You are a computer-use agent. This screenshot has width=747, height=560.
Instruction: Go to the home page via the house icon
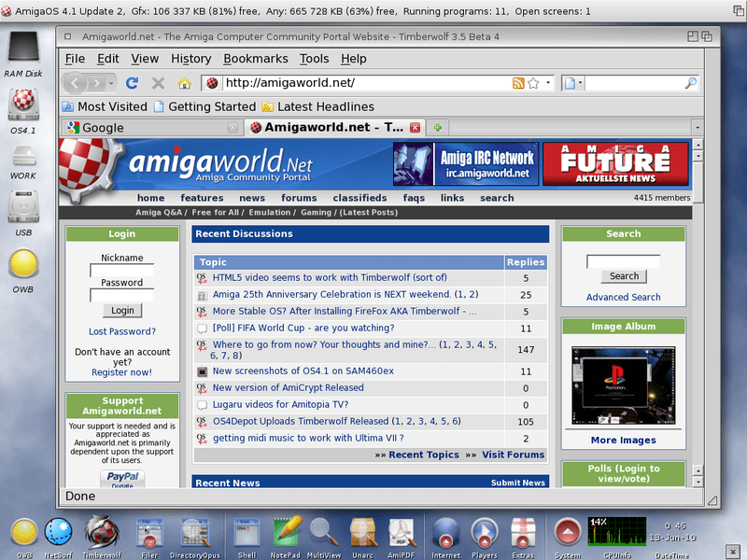pos(184,83)
